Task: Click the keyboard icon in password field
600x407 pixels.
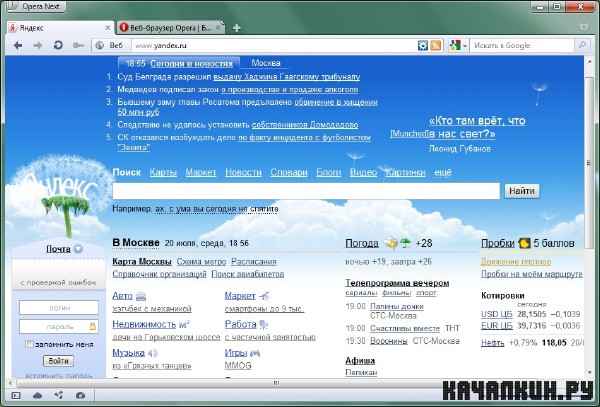Action: [x=92, y=326]
